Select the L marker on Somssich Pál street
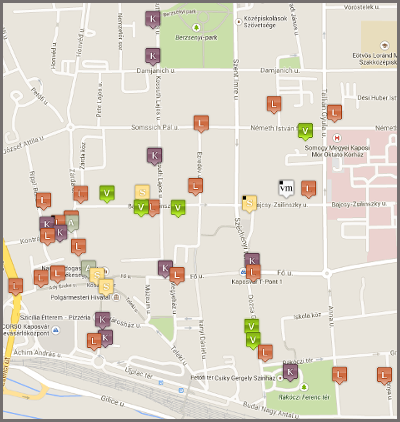 201,124
